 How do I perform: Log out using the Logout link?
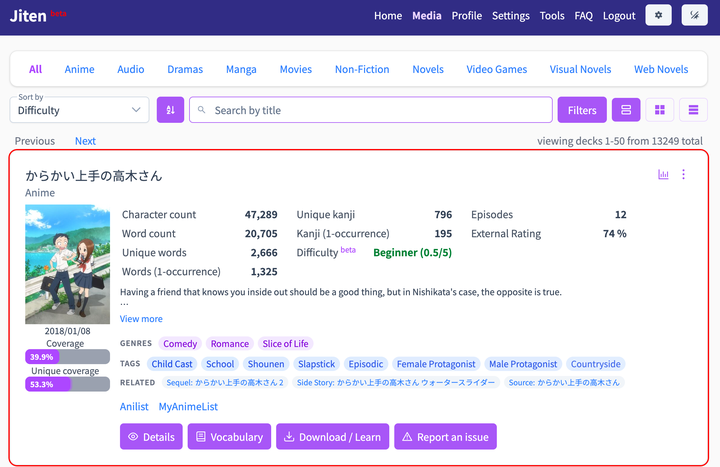pyautogui.click(x=619, y=16)
